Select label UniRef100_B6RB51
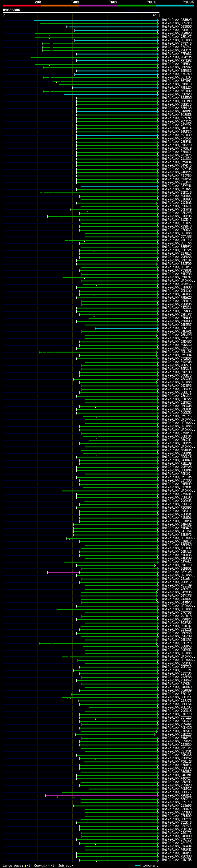The width and height of the screenshot is (197, 868). coord(177,569)
